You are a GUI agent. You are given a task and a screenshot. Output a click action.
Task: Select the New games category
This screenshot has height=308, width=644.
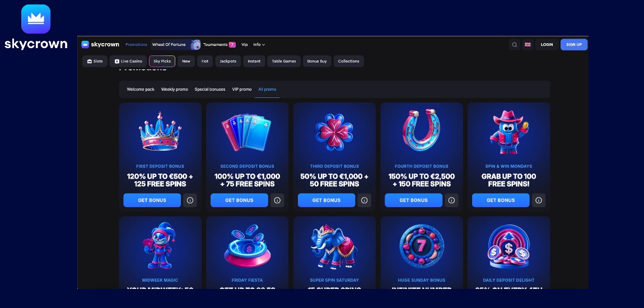point(186,61)
